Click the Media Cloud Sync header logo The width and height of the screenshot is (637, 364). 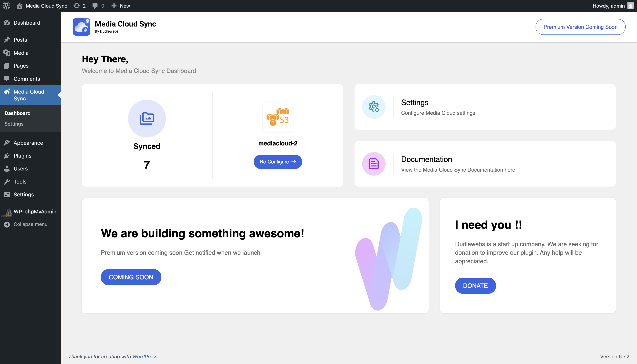point(81,27)
